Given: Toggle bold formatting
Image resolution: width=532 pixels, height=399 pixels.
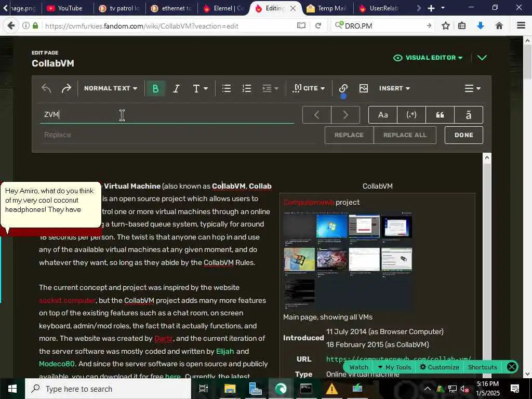Looking at the screenshot, I should tap(156, 88).
